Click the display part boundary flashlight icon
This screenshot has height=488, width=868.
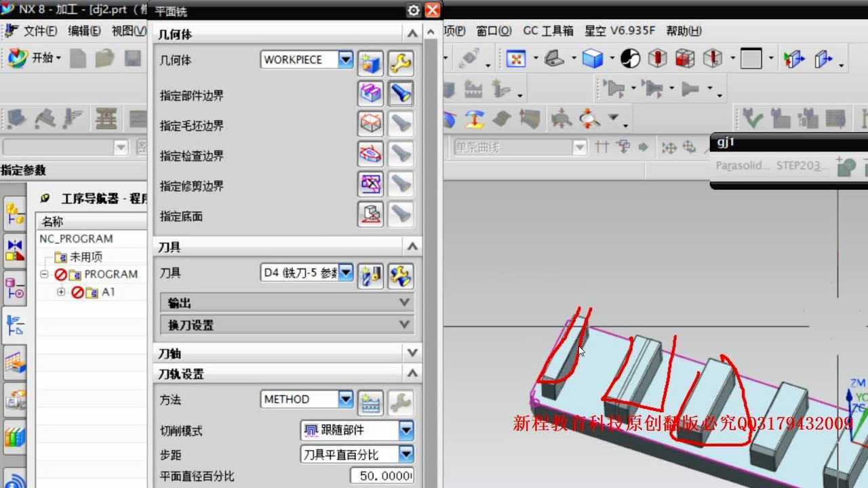point(401,94)
